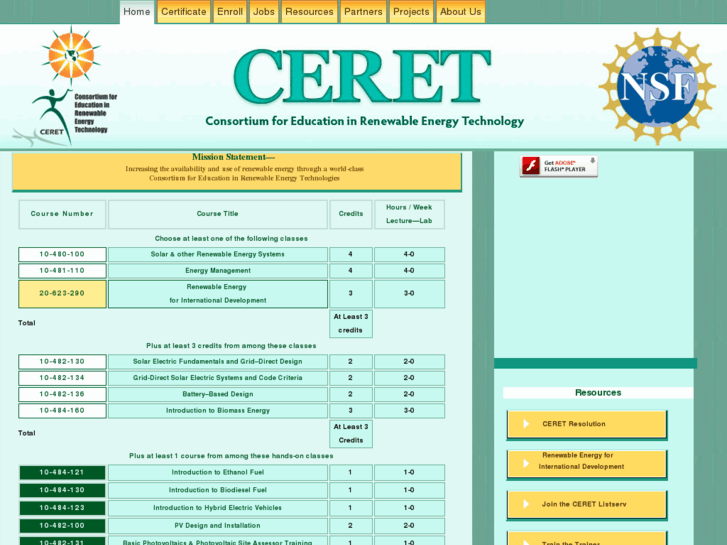Click the arrow icon on CERET Resolution

pos(526,424)
